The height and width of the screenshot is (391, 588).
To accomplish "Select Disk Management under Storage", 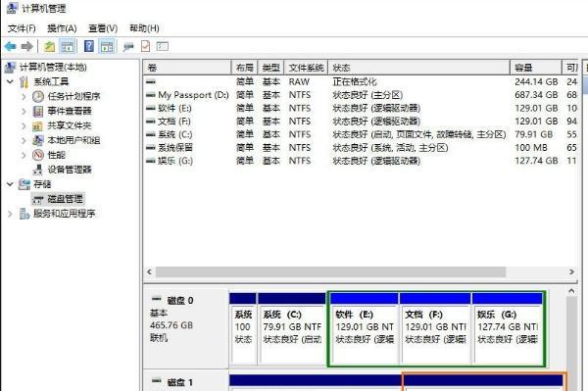I will [65, 199].
